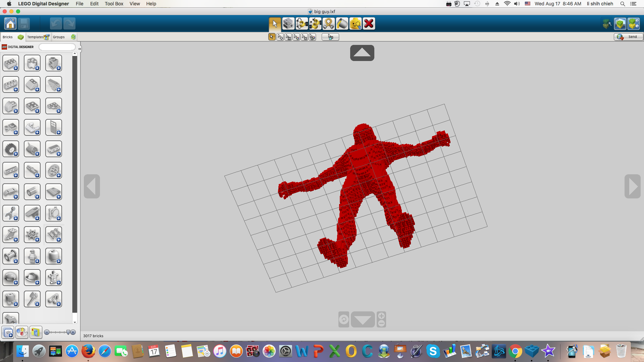Select the Hinge tool

tap(302, 24)
